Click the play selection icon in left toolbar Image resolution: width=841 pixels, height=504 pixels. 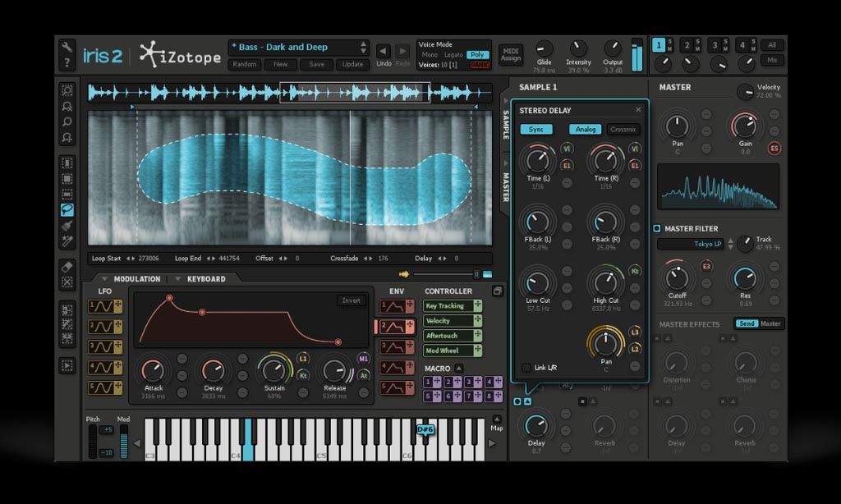pyautogui.click(x=67, y=365)
